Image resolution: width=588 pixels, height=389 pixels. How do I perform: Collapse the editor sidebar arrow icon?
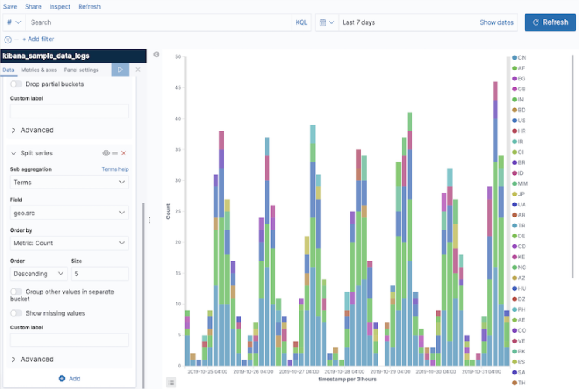pos(156,54)
